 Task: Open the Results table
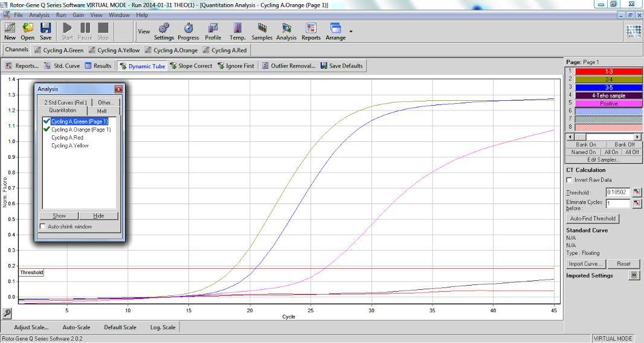point(98,66)
